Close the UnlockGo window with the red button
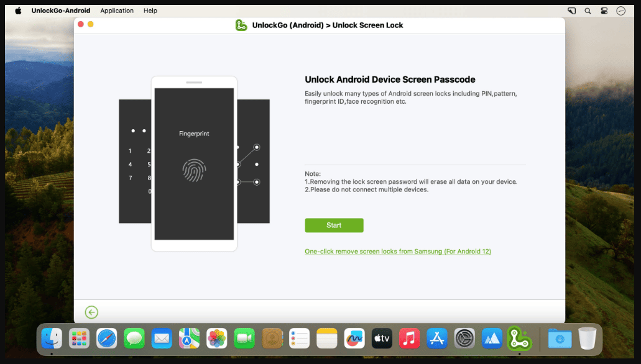The image size is (641, 364). pyautogui.click(x=81, y=24)
